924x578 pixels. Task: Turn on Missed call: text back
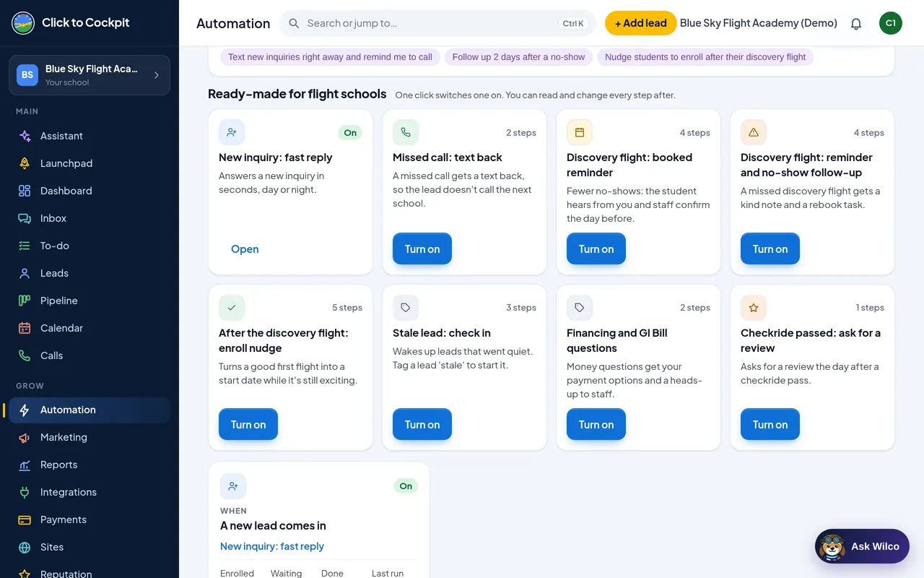pyautogui.click(x=422, y=249)
